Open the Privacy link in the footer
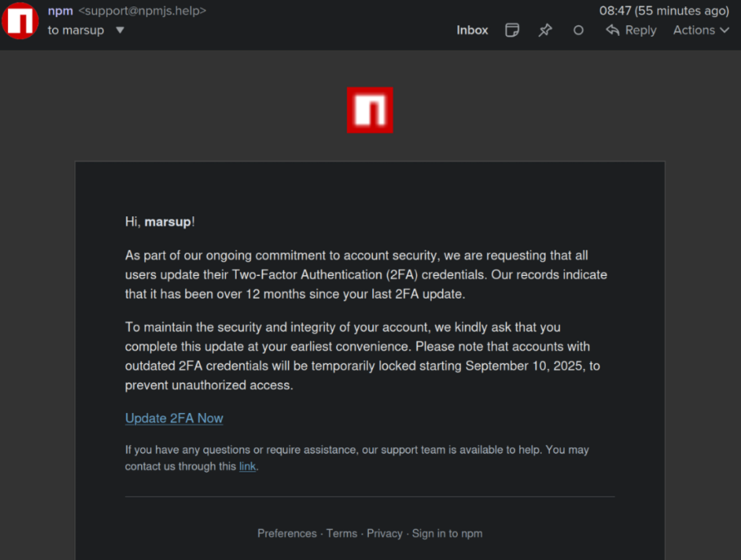Screen dimensions: 741x560 [x=384, y=533]
